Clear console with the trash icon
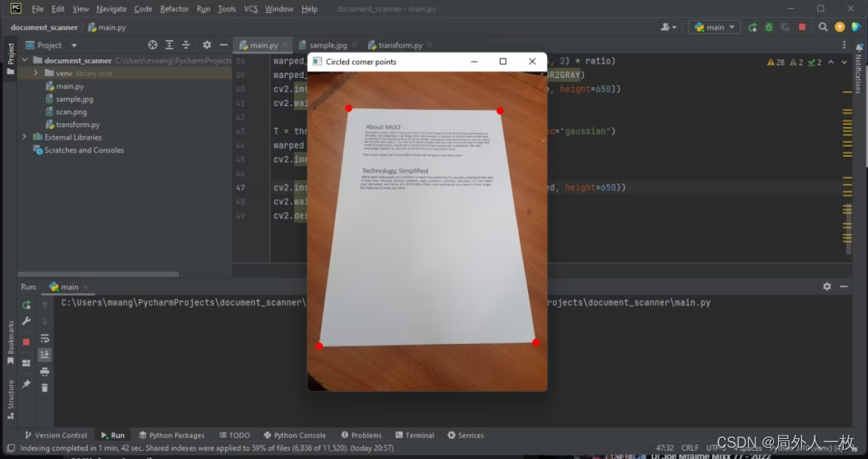 tap(45, 388)
